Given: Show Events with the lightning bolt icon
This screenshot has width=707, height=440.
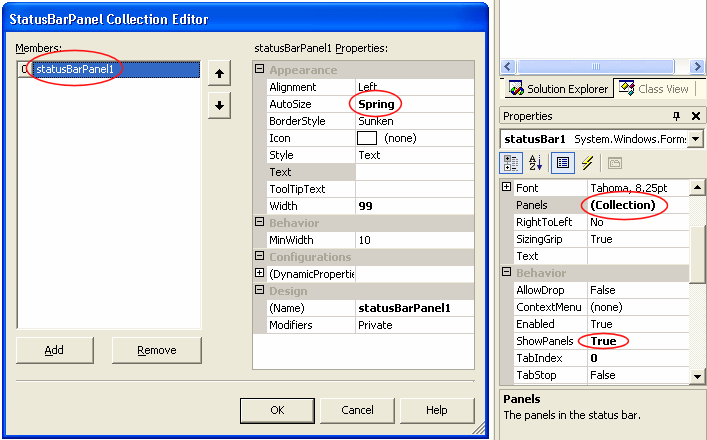Looking at the screenshot, I should click(587, 162).
